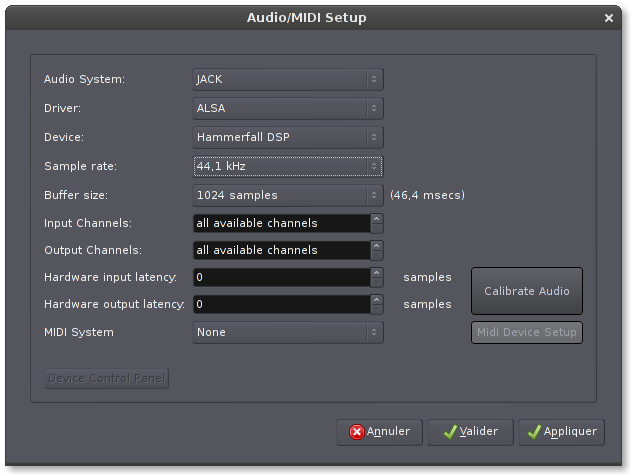Open the Buffer size dropdown
This screenshot has width=631, height=475.
[x=288, y=195]
